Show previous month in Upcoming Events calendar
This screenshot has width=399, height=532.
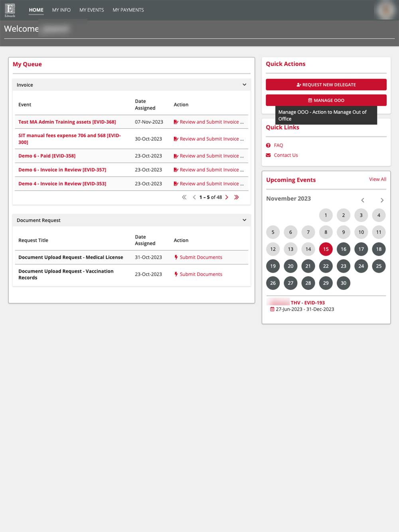(x=363, y=200)
